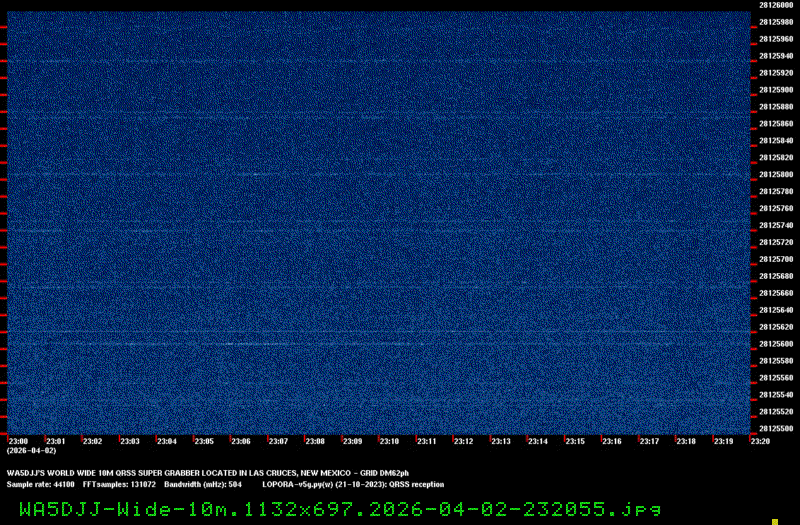Click the FFTsamples: 131072 value
Image resolution: width=800 pixels, height=525 pixels.
point(119,484)
